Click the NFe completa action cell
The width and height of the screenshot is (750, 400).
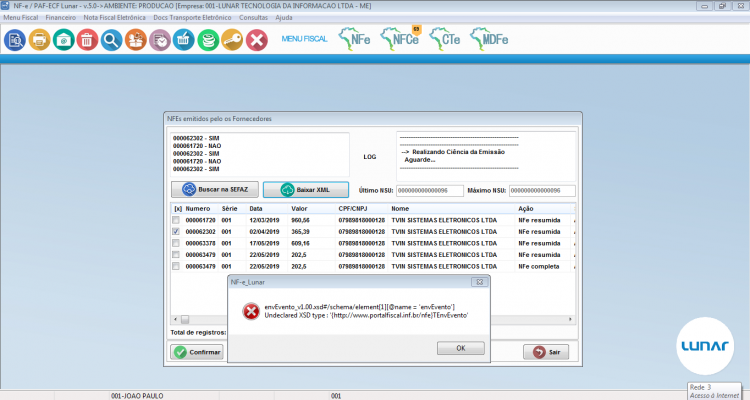pyautogui.click(x=539, y=266)
